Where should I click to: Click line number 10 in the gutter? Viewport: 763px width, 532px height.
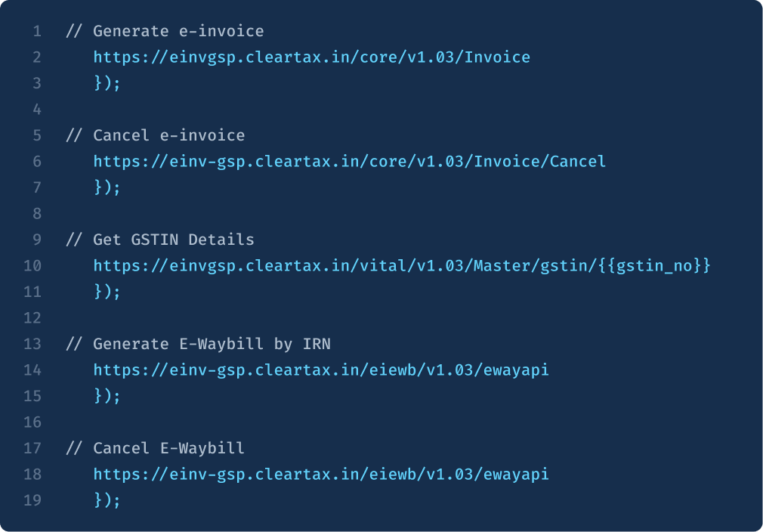[x=32, y=266]
